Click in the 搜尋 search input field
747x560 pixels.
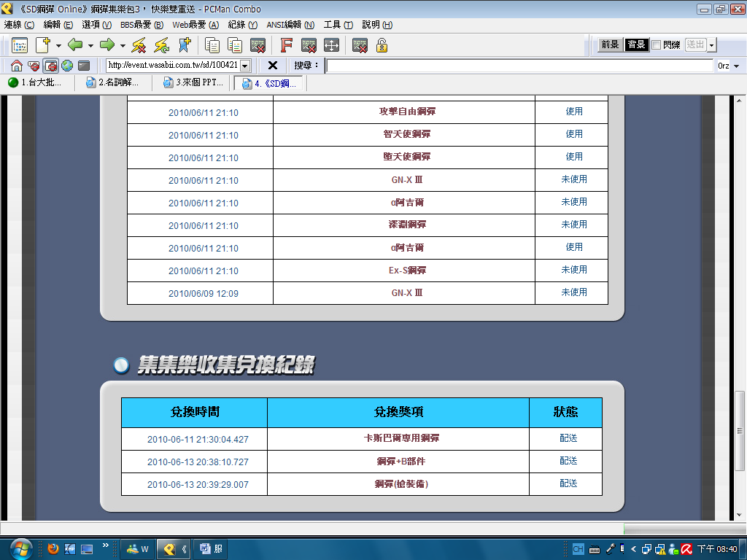(519, 66)
